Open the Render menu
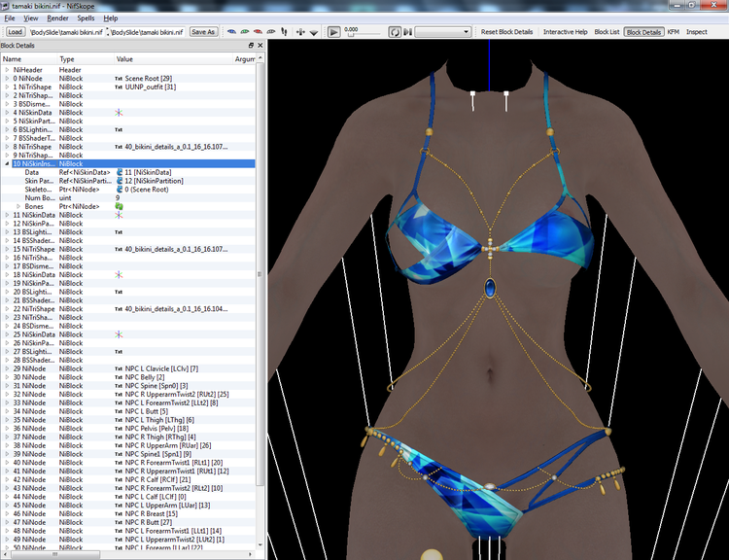 [57, 18]
